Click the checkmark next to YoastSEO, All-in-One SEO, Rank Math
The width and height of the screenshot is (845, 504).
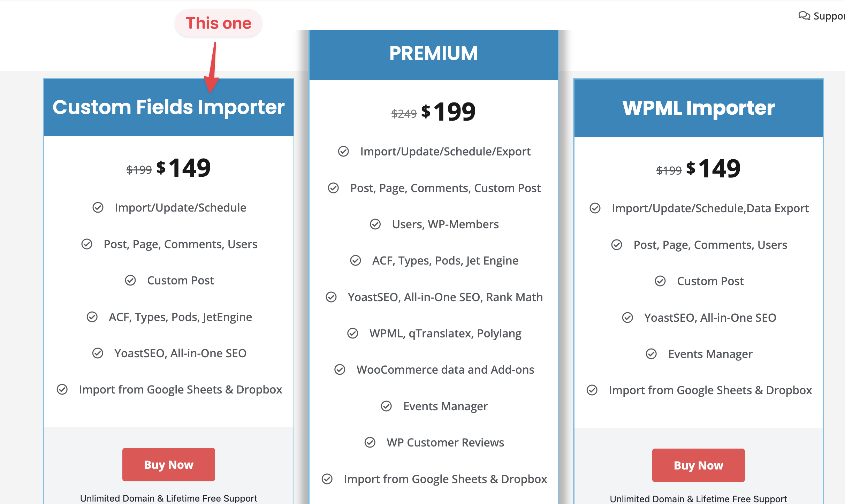click(x=332, y=297)
